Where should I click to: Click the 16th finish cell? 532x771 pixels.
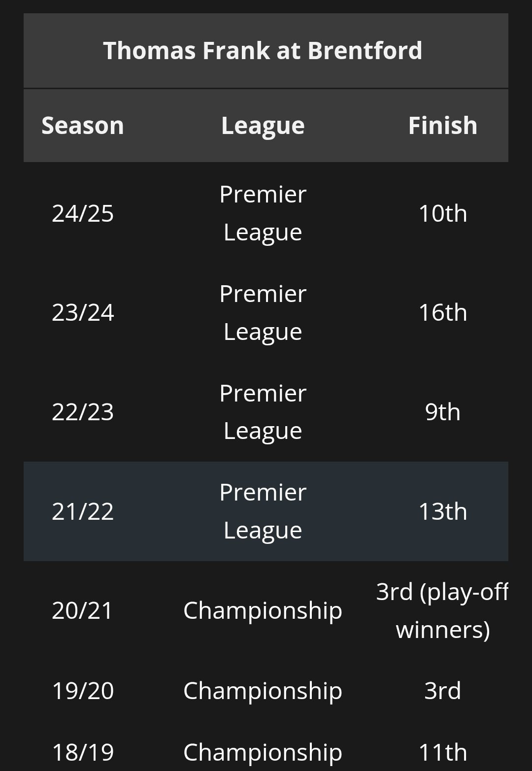tap(442, 312)
